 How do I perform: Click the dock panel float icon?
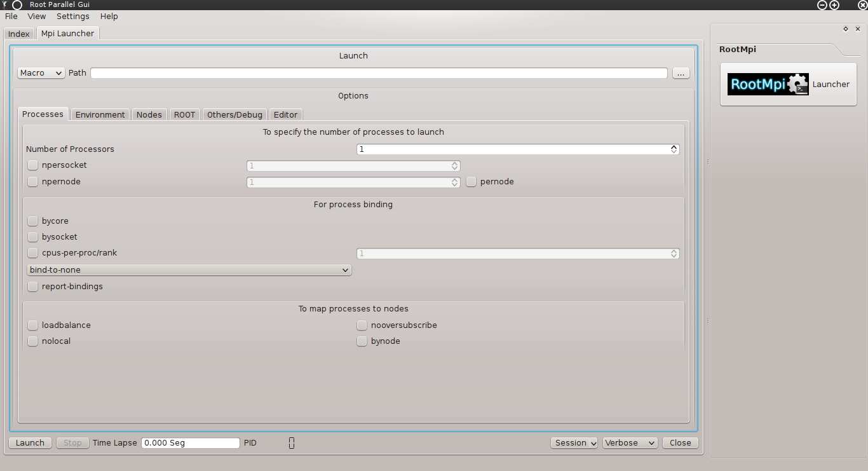(845, 29)
